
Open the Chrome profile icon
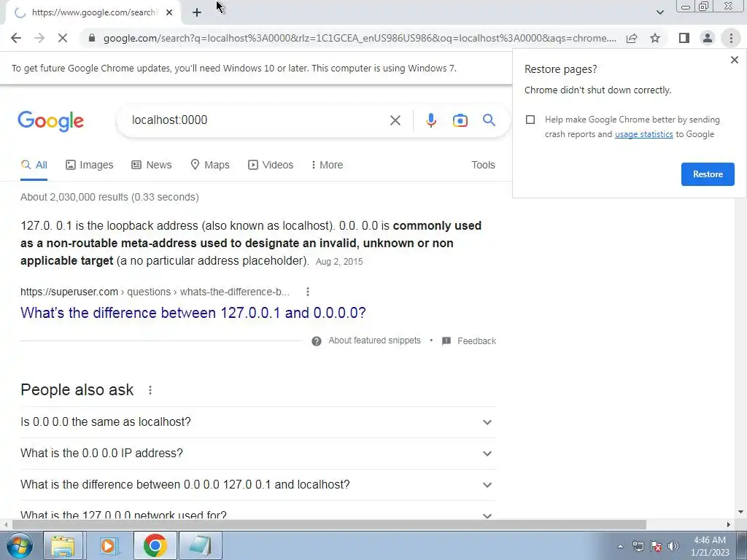(708, 38)
